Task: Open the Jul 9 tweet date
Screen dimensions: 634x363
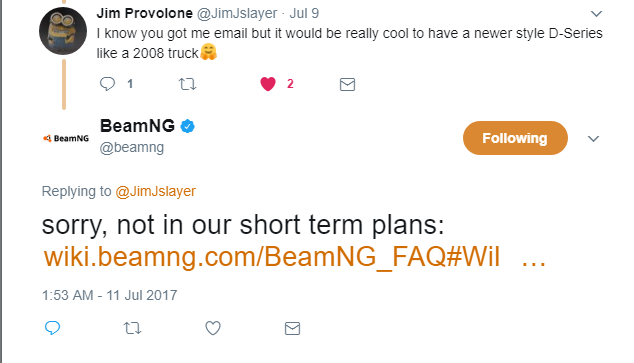Action: point(304,13)
